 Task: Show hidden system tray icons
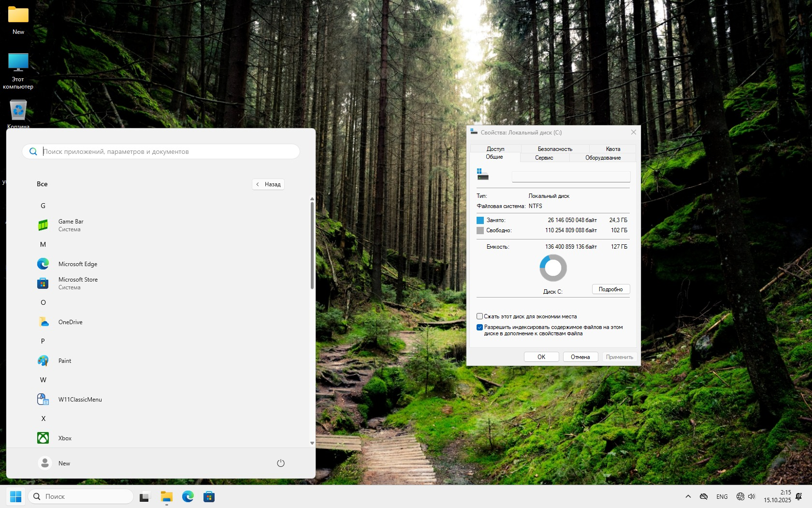tap(688, 497)
